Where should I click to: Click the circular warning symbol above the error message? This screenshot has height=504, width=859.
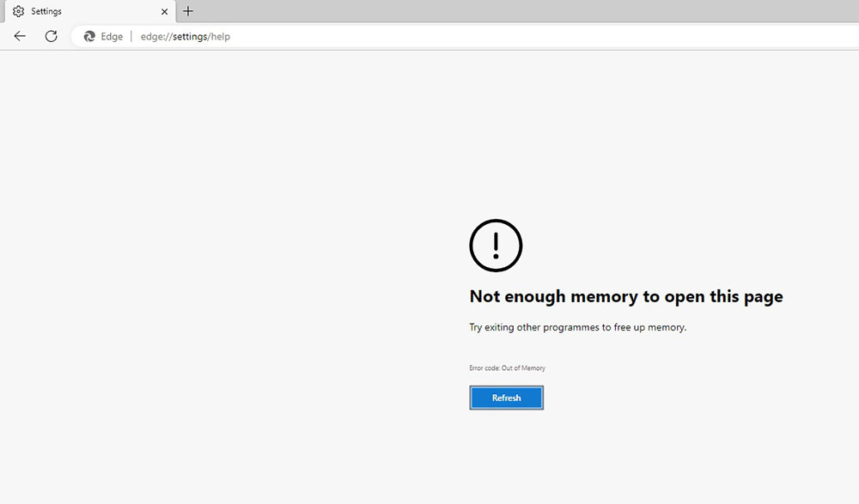pos(496,245)
